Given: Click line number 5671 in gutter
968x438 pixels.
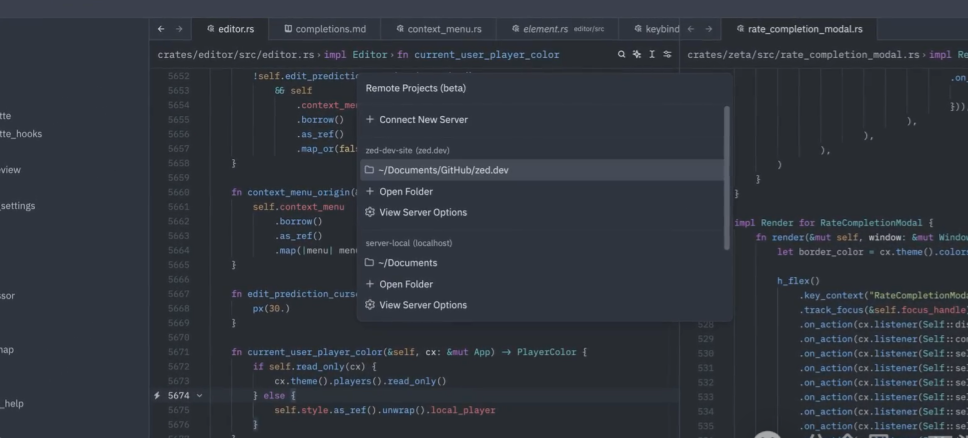Looking at the screenshot, I should click(x=178, y=352).
